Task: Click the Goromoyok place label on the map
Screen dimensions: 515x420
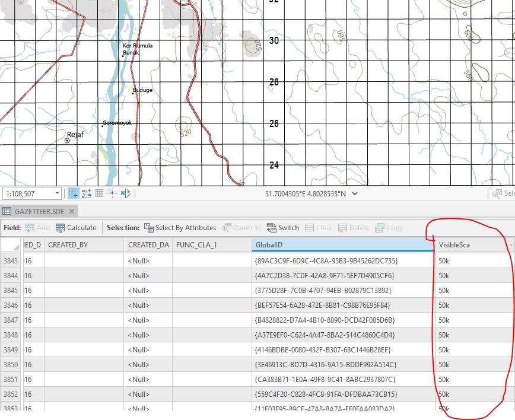Action: 117,123
